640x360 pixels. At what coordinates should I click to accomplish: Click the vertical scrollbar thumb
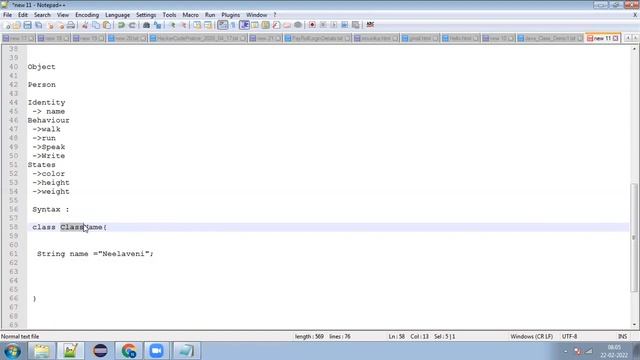pyautogui.click(x=634, y=238)
